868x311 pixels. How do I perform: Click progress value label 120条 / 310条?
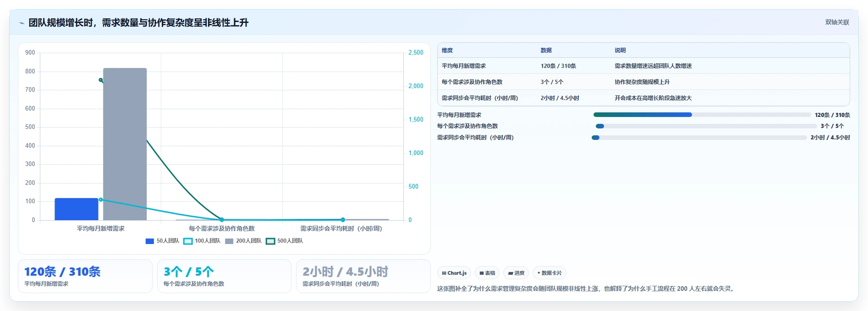(x=832, y=115)
